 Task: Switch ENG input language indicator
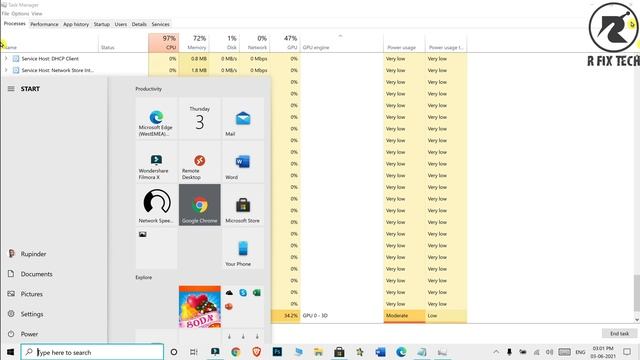(580, 352)
